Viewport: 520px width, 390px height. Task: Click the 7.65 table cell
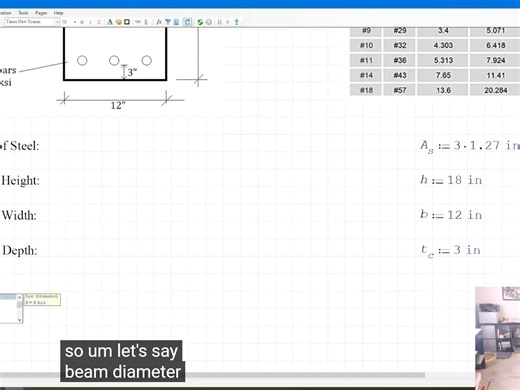tap(443, 75)
